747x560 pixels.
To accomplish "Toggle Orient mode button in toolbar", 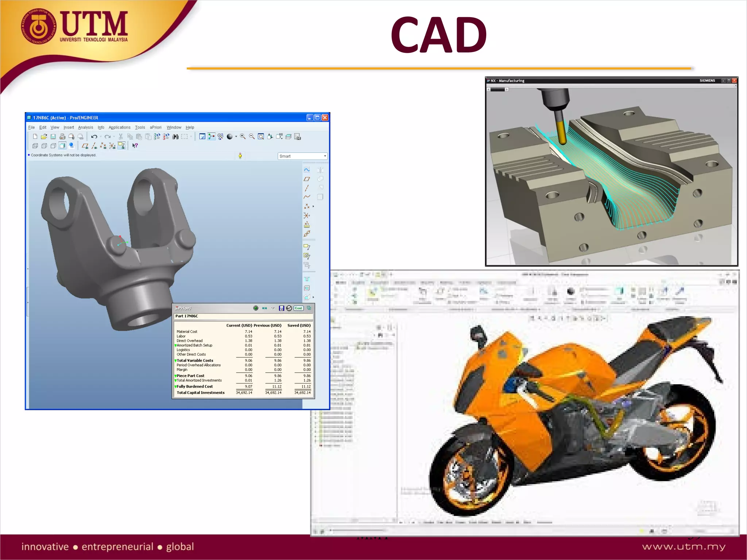I will [x=221, y=137].
